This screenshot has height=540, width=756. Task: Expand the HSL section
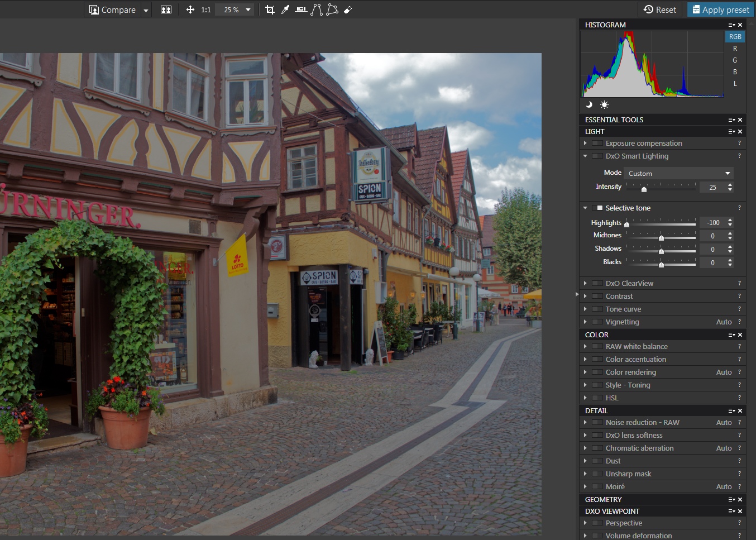585,398
